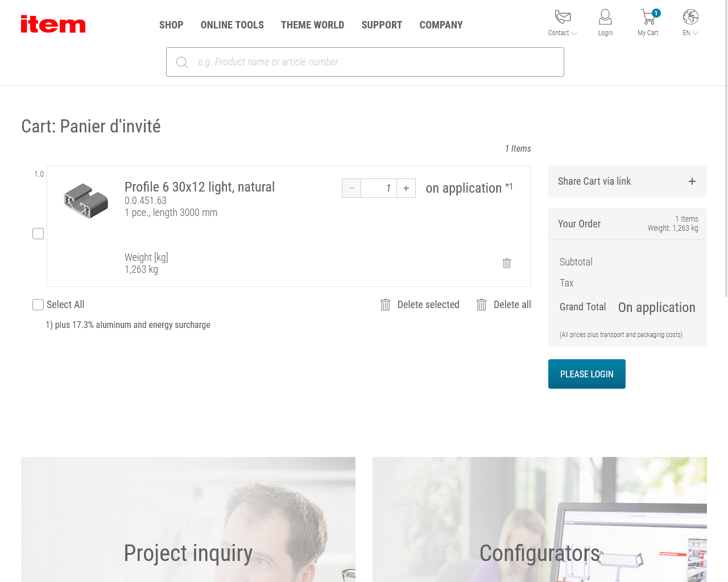Click '1 pce., length 3000 mm' text
The height and width of the screenshot is (582, 728).
click(x=171, y=213)
